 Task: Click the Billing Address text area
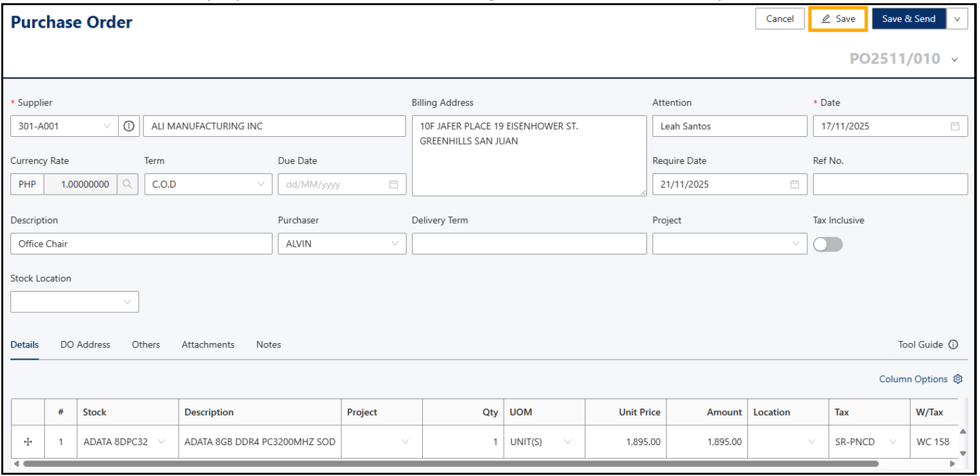tap(530, 155)
